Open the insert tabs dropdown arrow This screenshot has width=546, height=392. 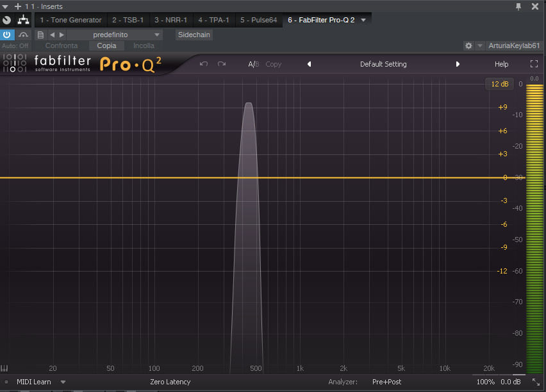[x=363, y=20]
